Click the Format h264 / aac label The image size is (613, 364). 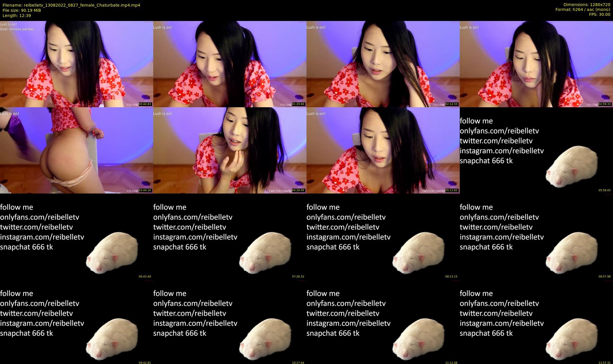tap(583, 9)
